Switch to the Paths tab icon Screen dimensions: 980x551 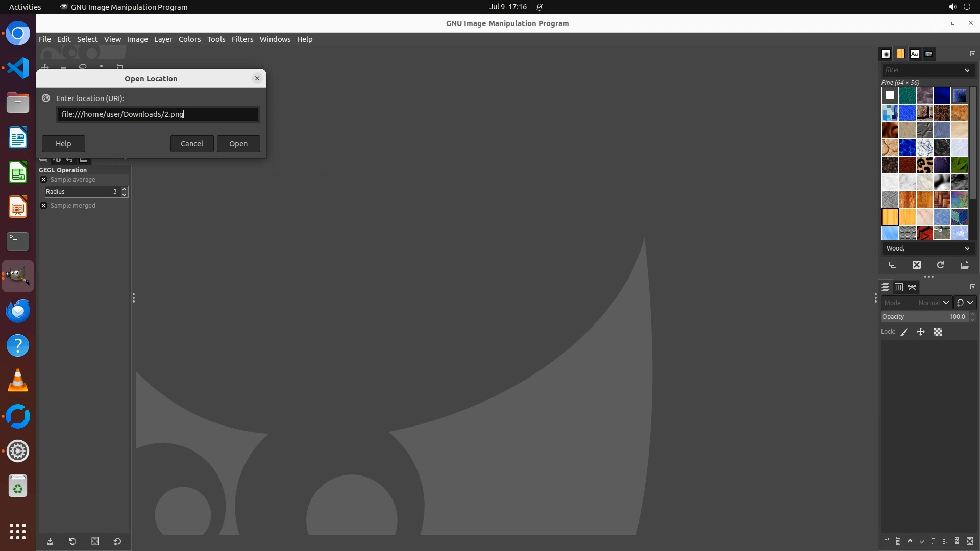tap(912, 287)
